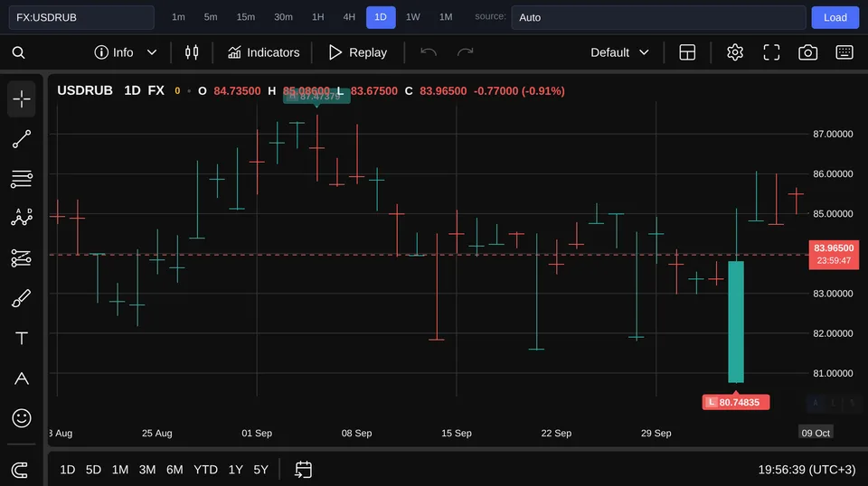
Task: Click the high price marker 87.47379
Action: click(316, 97)
